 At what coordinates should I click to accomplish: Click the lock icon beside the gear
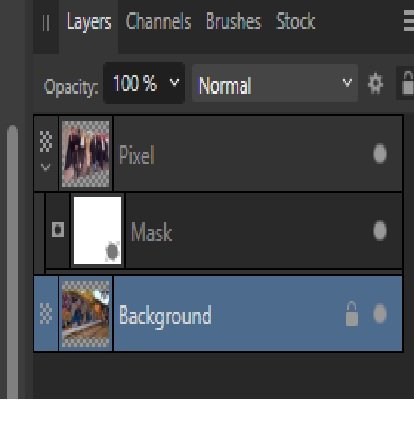click(407, 83)
